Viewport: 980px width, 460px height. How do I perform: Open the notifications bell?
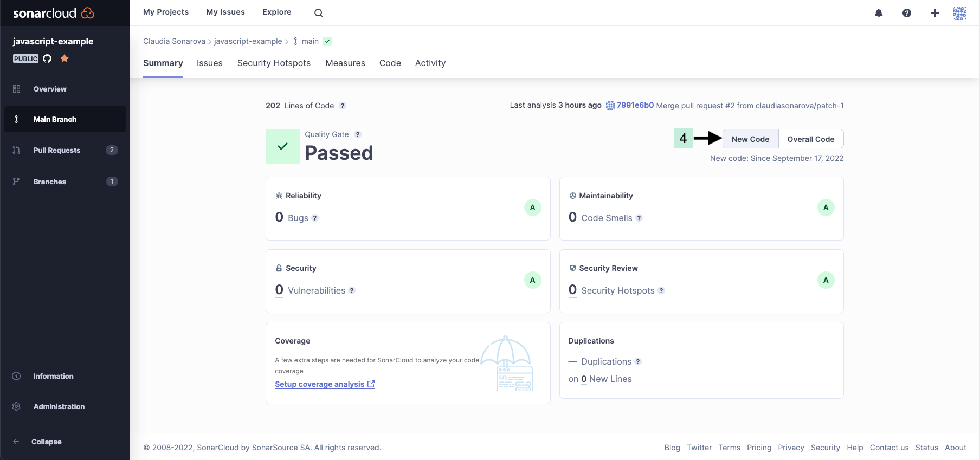coord(879,13)
